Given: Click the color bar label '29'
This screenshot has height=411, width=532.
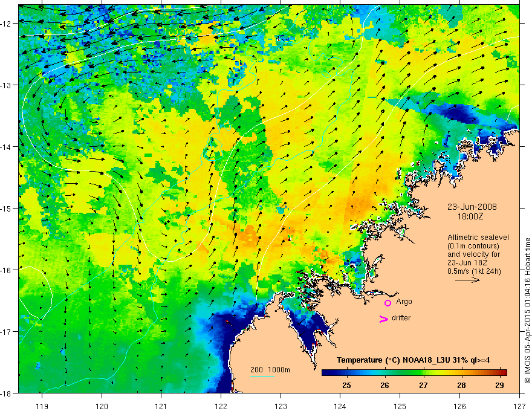Looking at the screenshot, I should [x=499, y=385].
